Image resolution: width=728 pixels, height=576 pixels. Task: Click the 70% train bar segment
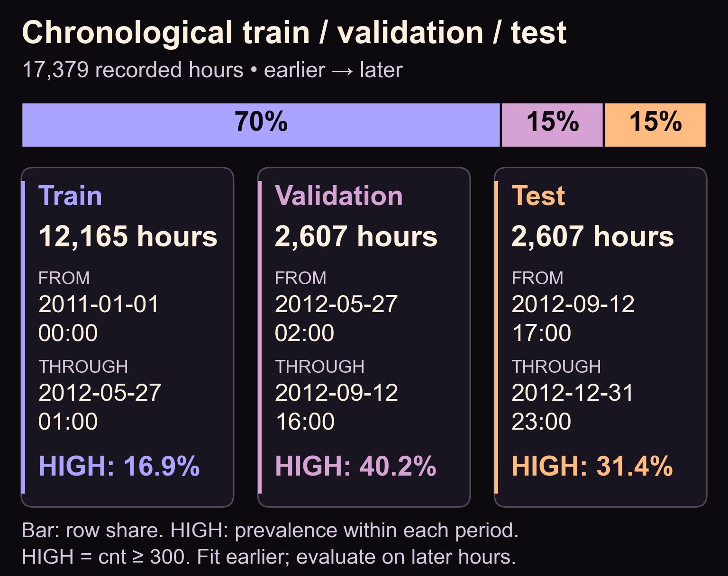click(261, 125)
